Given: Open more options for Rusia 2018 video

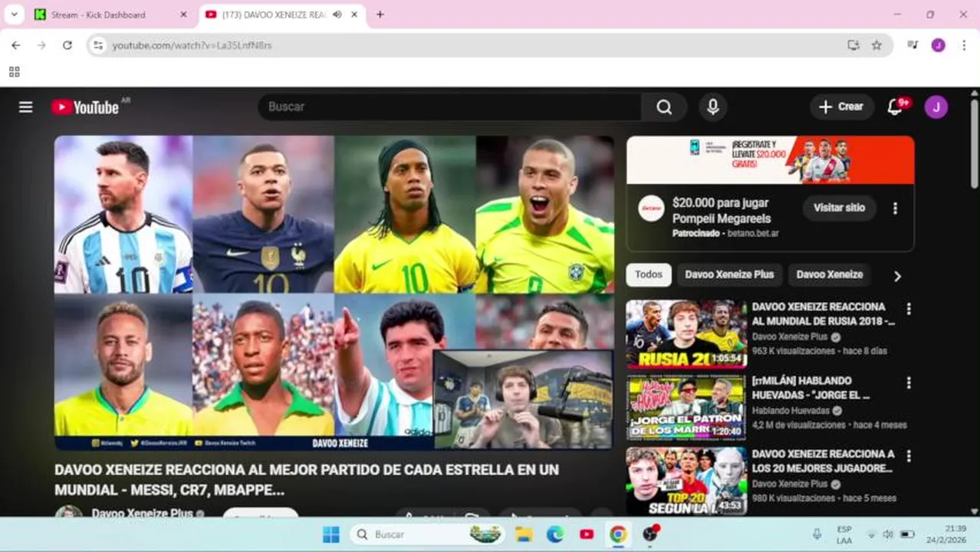Looking at the screenshot, I should tap(909, 309).
